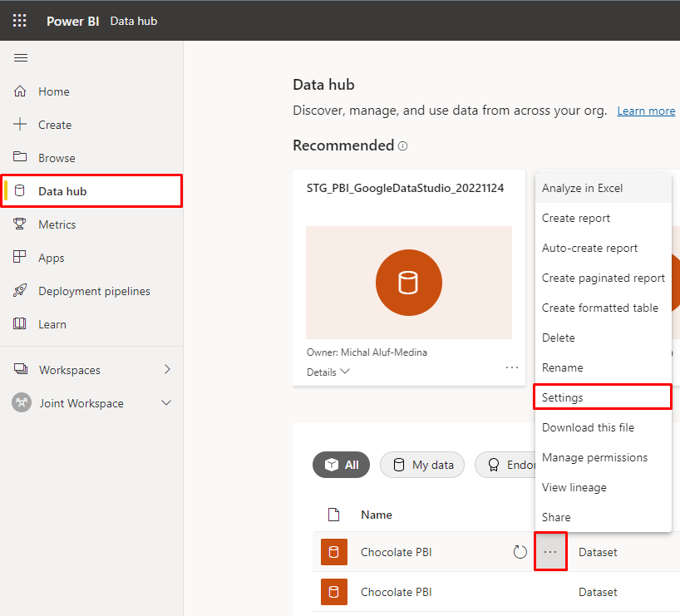Screen dimensions: 680x616
Task: Select Create formatted table
Action: click(604, 308)
